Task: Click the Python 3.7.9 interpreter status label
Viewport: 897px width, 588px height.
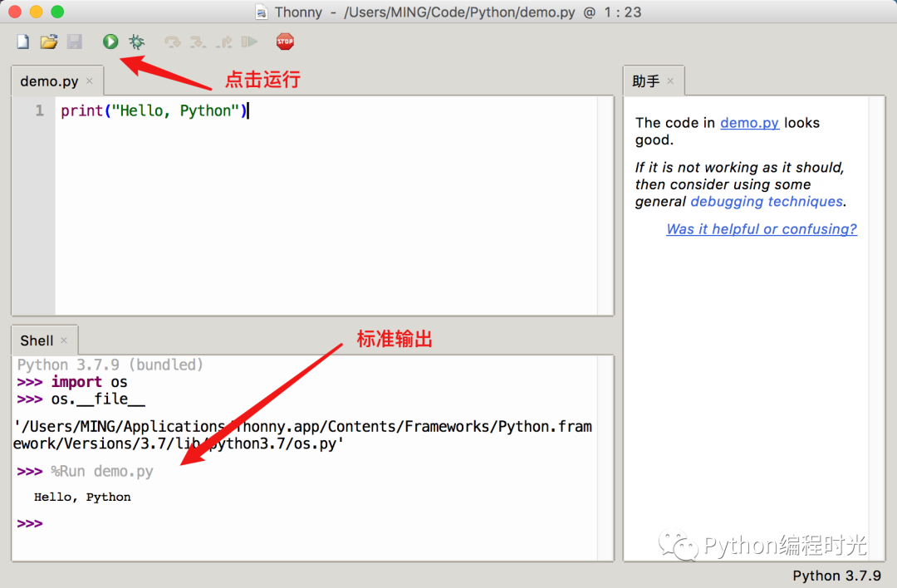Action: (836, 576)
